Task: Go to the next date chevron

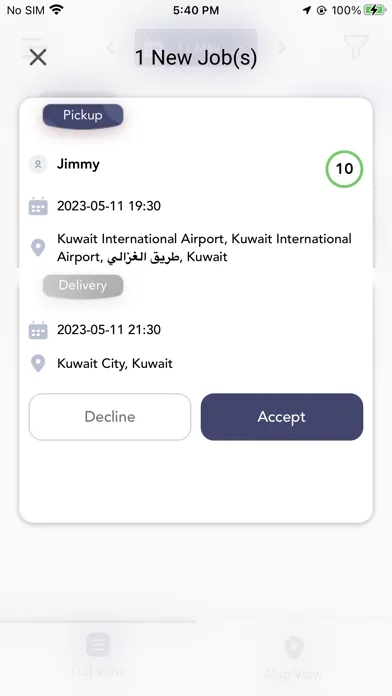Action: coord(281,47)
